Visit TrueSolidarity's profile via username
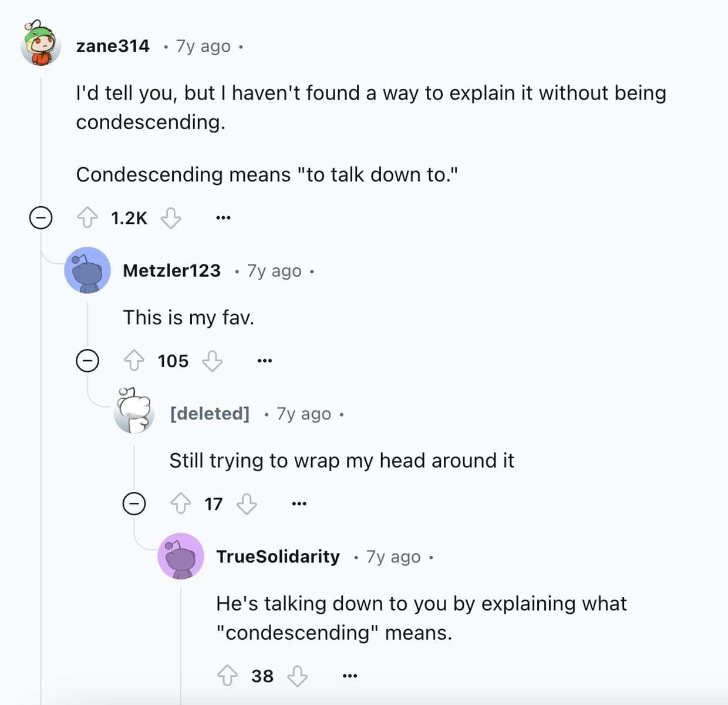The height and width of the screenshot is (705, 728). coord(278,556)
